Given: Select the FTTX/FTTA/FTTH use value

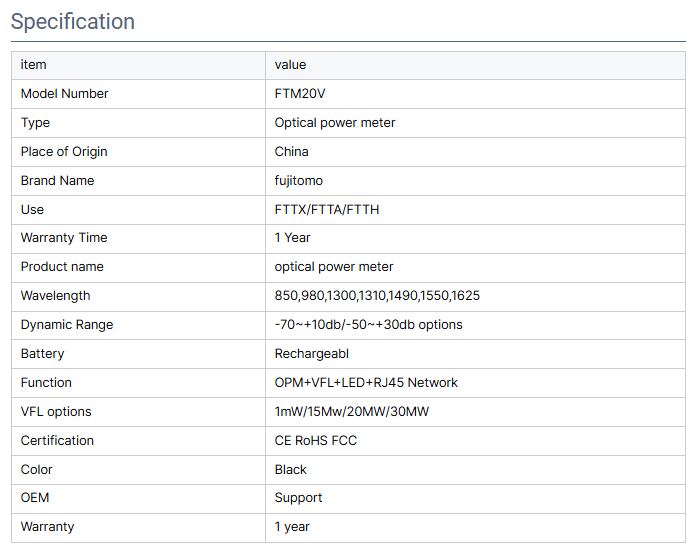Looking at the screenshot, I should [327, 209].
